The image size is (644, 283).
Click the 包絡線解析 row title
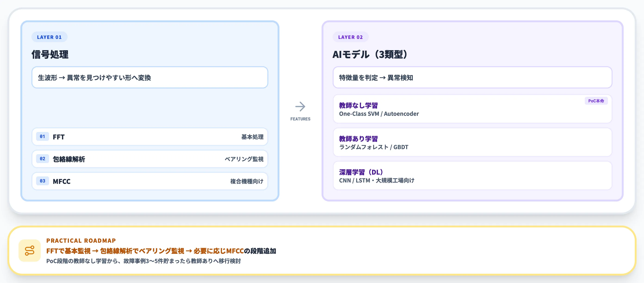click(x=69, y=159)
